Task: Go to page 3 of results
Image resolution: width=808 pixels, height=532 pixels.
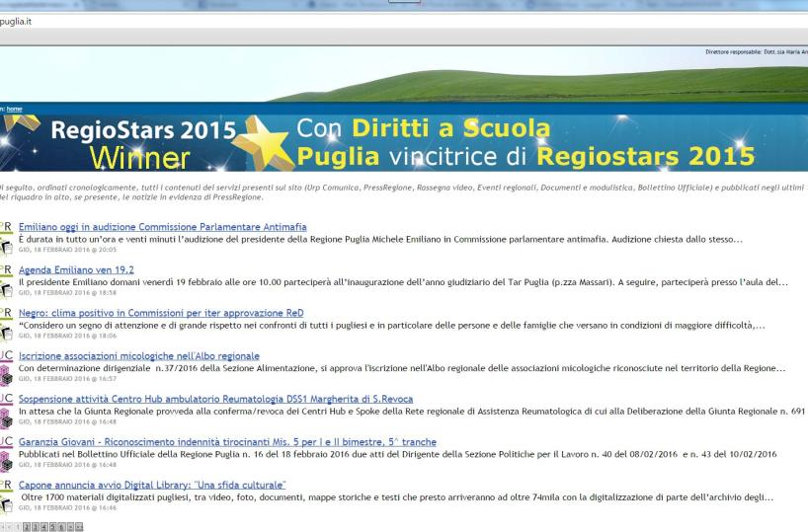Action: tap(36, 527)
